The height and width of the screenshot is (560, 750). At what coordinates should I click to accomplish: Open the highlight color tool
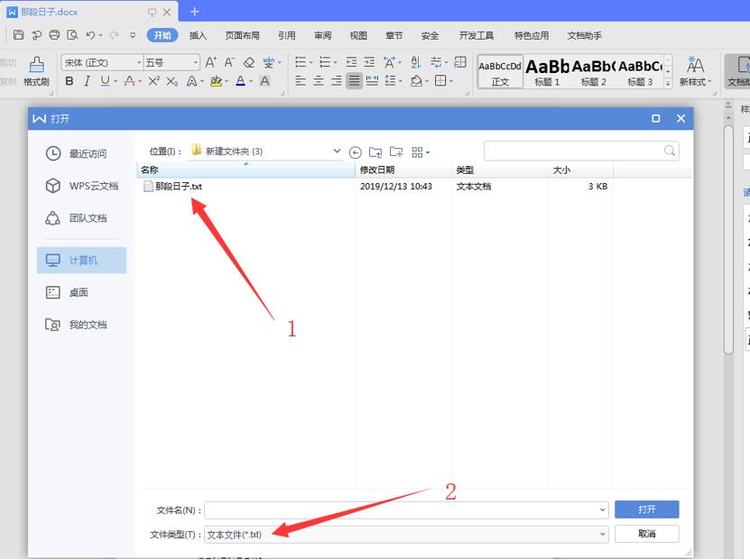[x=217, y=82]
